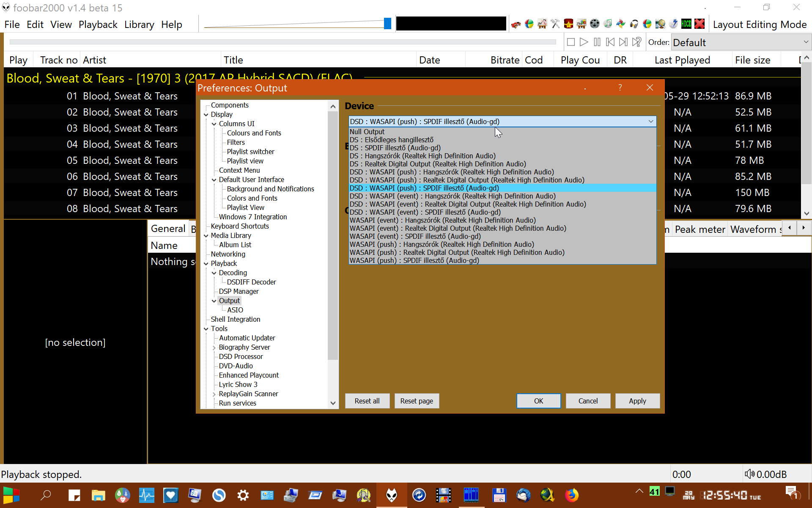Pause playback with the pause button
Screen dimensions: 812x508
pyautogui.click(x=597, y=42)
